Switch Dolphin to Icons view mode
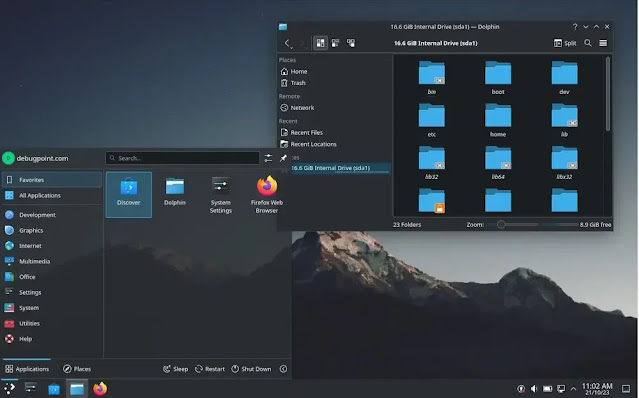Screen dimensions: 639x398 point(320,43)
